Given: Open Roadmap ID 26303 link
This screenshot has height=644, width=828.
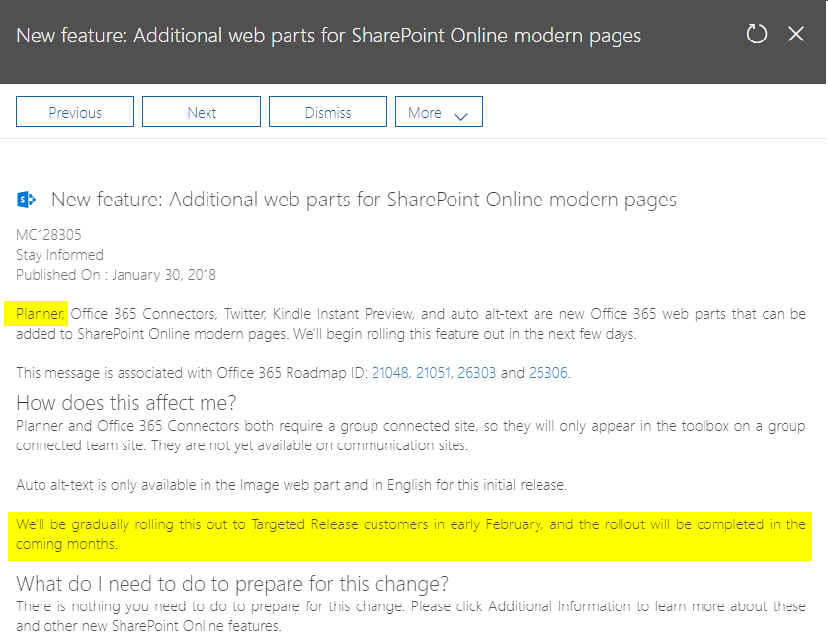Looking at the screenshot, I should click(x=477, y=373).
